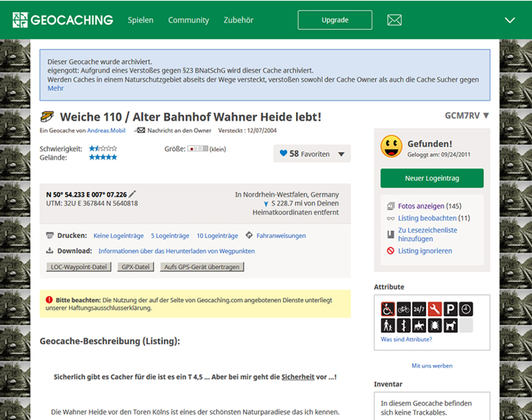Screen dimensions: 532x420
Task: Click the Neuer Logeintrag button
Action: point(431,178)
